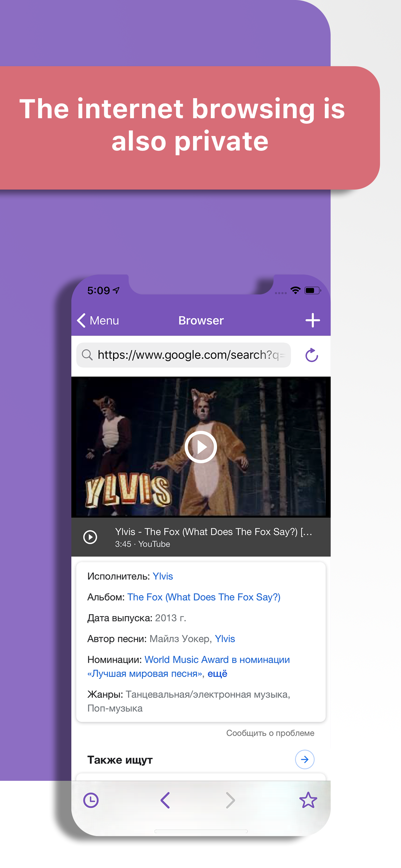
Task: Tap release date '2013 г.' text
Action: pos(170,618)
